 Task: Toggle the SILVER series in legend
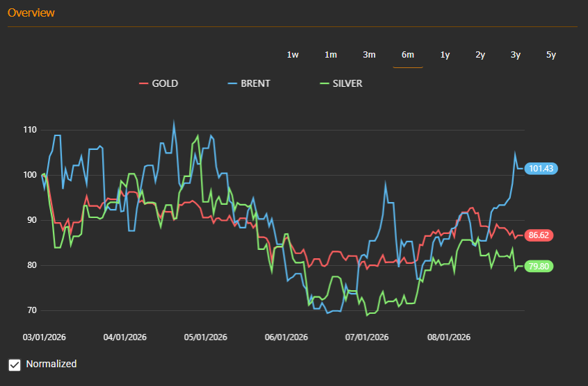(x=341, y=83)
